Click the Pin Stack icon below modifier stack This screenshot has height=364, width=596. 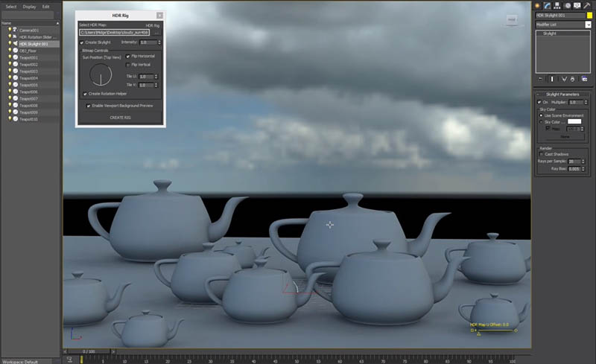tap(539, 78)
